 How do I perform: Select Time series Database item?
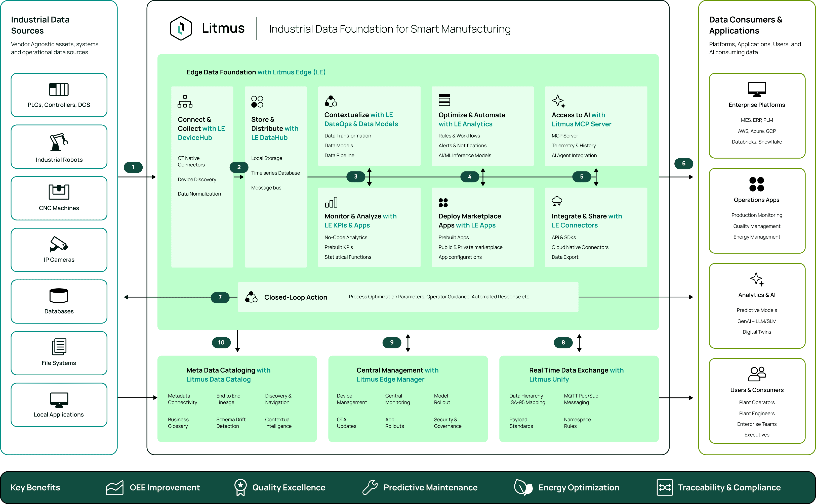point(275,173)
